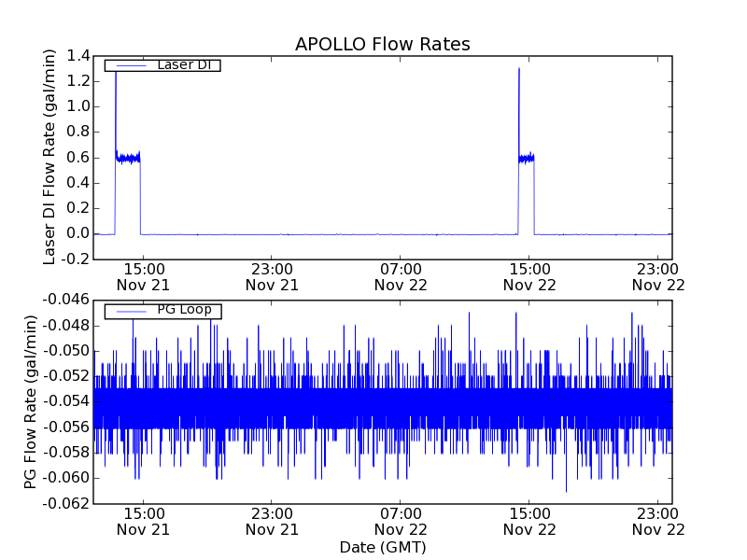747x560 pixels.
Task: Click the -0.050 tick label on bottom chart
Action: [65, 351]
